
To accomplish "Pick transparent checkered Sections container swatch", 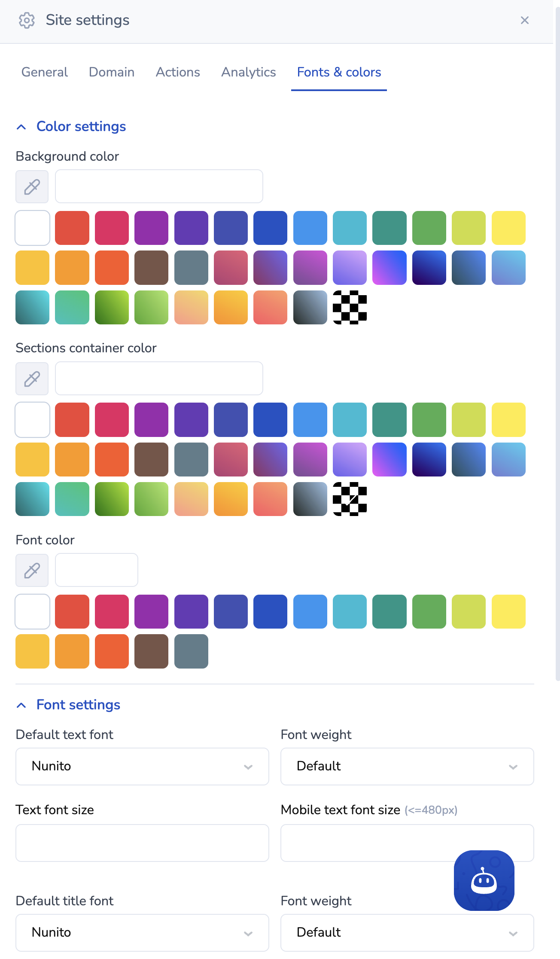I will [x=350, y=499].
